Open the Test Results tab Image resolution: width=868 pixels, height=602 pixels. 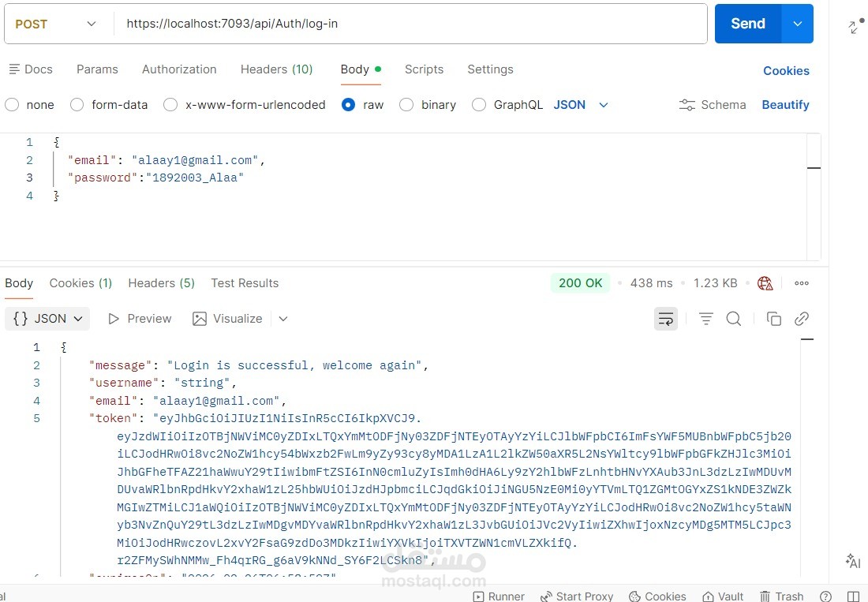click(x=245, y=282)
